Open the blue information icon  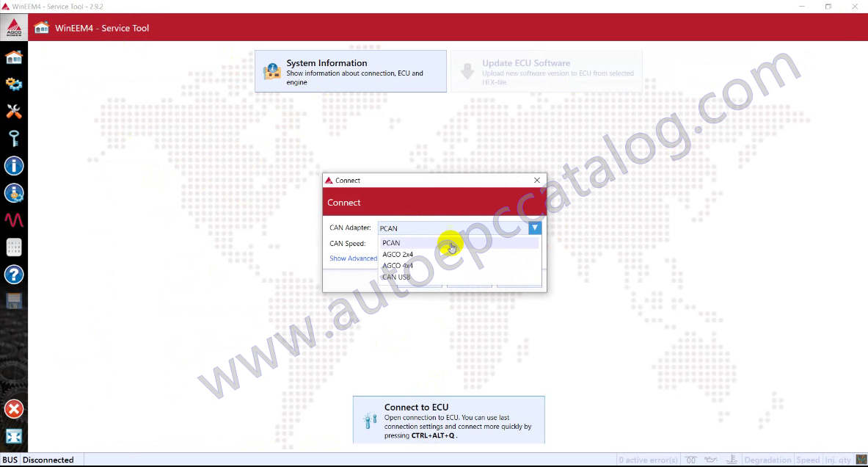(x=14, y=166)
